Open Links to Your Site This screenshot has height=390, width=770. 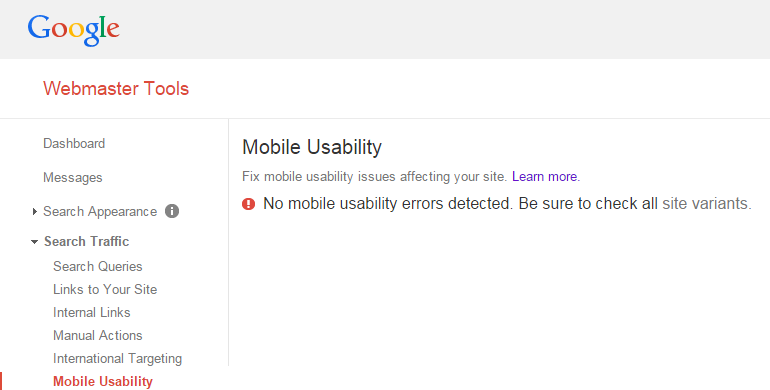click(x=105, y=289)
